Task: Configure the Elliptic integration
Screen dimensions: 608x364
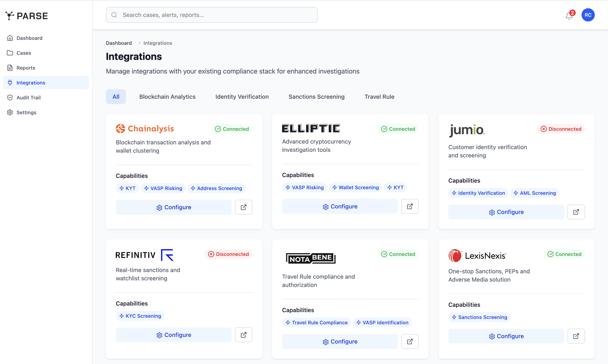Action: click(340, 206)
